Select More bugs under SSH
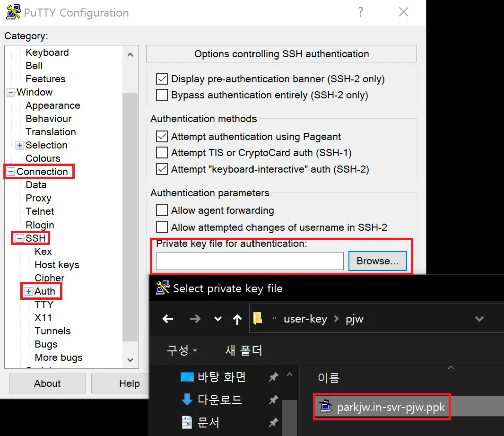Screen dimensions: 504x436 (59, 358)
